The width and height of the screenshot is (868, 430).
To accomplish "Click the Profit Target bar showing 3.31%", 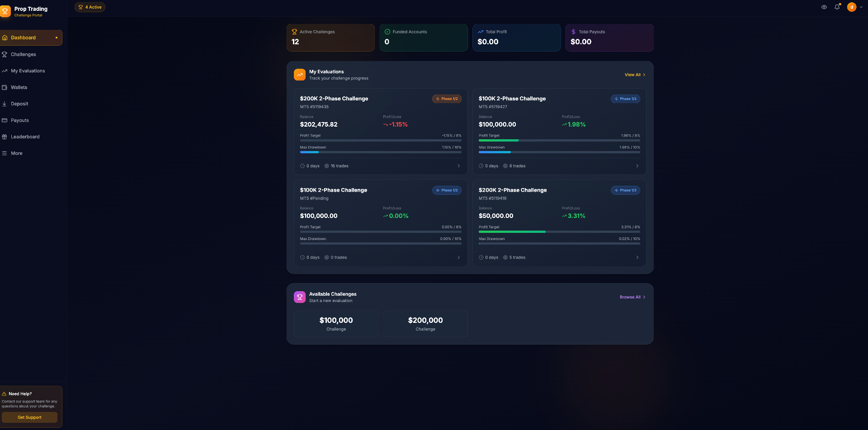I will [x=559, y=232].
